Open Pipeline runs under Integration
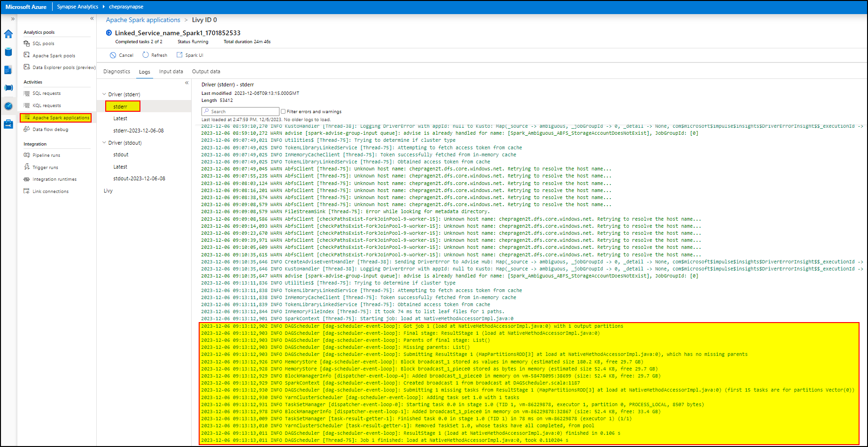This screenshot has height=447, width=868. click(46, 155)
